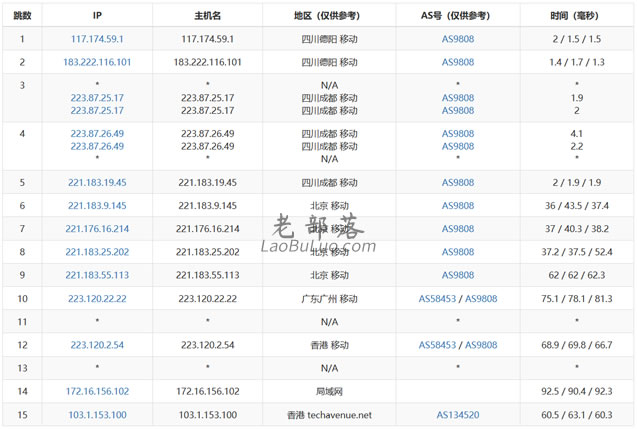Screen dimensions: 637x429
Task: Open IP link 221.183.19.45
Action: coord(97,182)
